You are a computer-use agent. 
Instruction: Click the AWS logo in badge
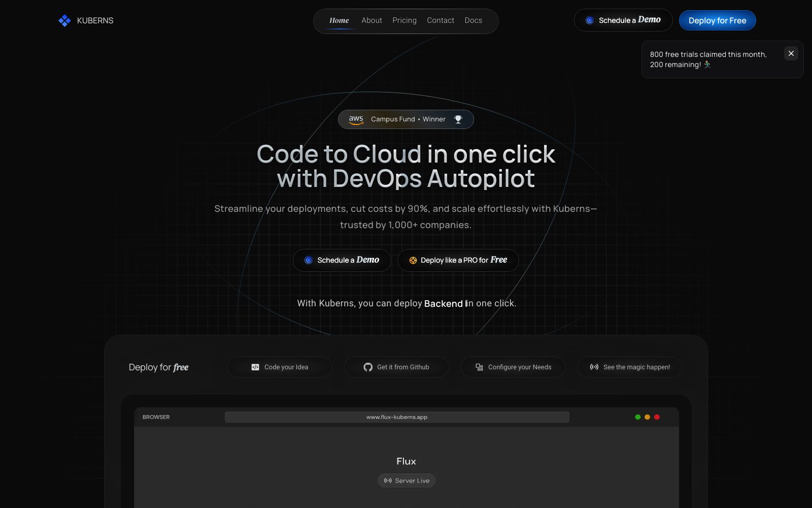pos(356,119)
